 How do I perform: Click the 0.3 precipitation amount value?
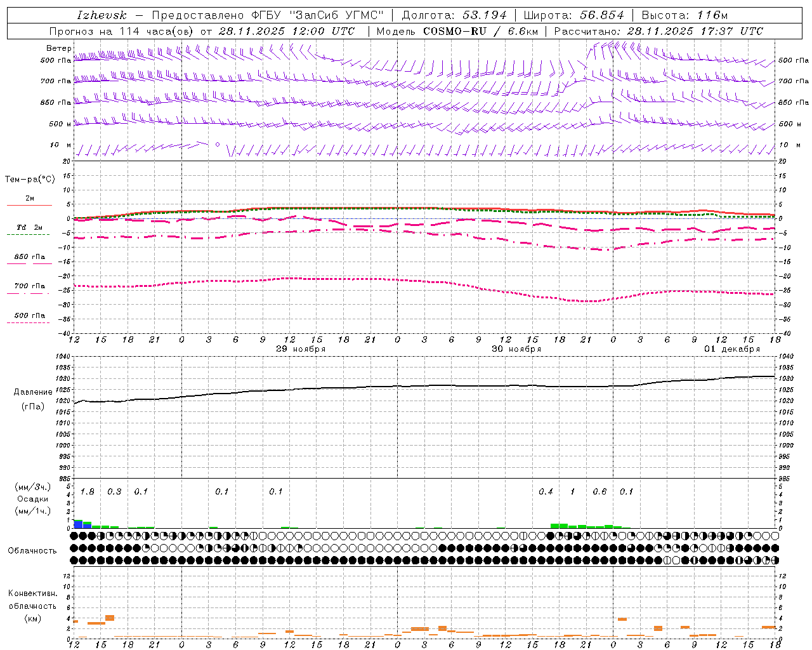pyautogui.click(x=114, y=492)
